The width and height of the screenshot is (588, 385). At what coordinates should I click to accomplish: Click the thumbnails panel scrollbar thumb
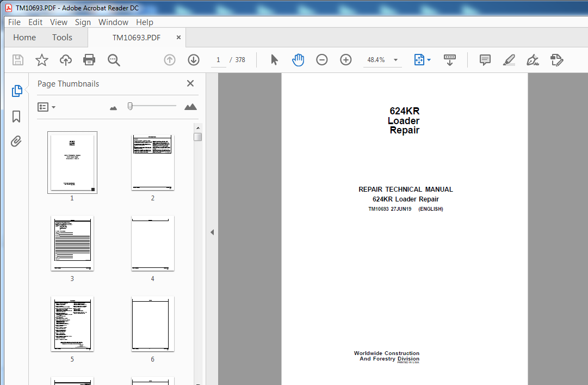[197, 137]
